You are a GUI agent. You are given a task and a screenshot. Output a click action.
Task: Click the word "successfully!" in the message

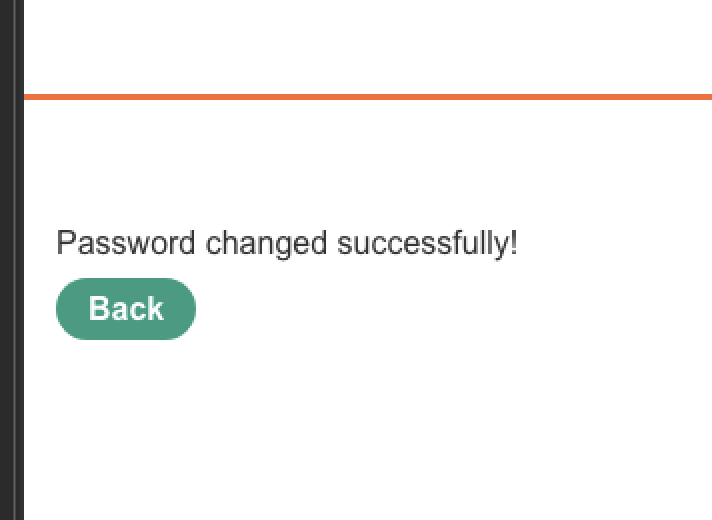427,243
